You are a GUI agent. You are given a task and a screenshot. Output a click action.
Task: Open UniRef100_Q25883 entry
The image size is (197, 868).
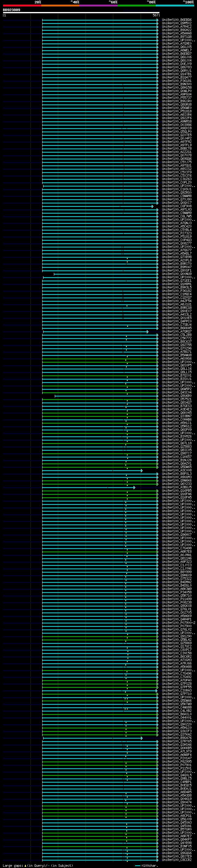(177, 447)
